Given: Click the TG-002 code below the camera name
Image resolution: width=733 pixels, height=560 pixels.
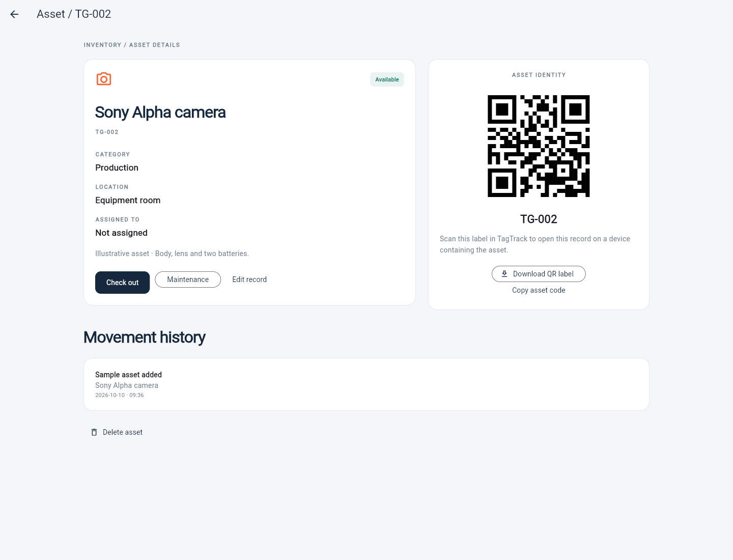Looking at the screenshot, I should pyautogui.click(x=107, y=132).
